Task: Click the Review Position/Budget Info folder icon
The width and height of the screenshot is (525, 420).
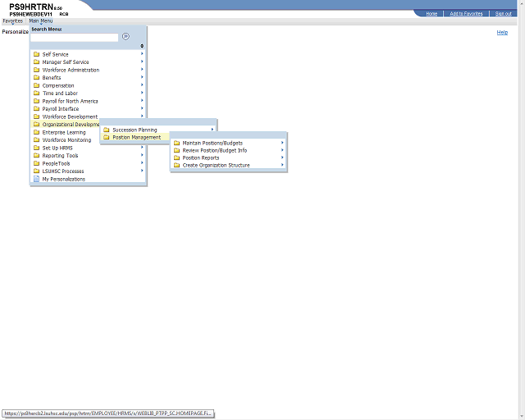Action: coord(177,150)
